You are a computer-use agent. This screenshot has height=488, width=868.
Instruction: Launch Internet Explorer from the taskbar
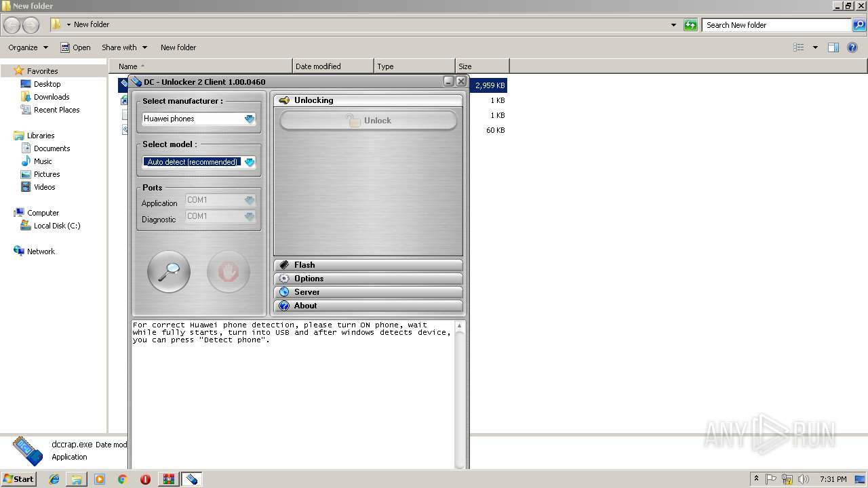point(54,479)
